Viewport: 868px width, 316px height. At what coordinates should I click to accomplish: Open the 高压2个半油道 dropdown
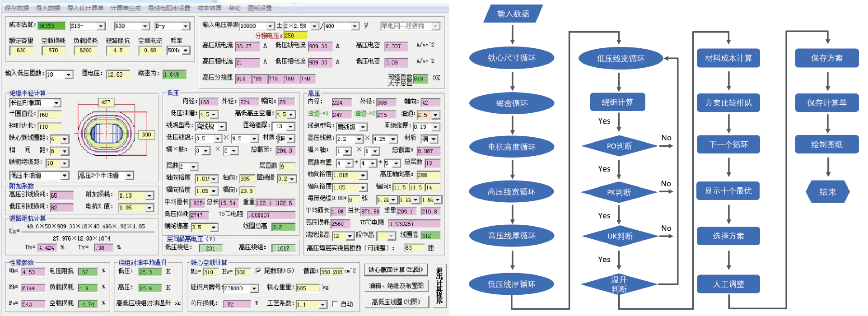(x=129, y=176)
